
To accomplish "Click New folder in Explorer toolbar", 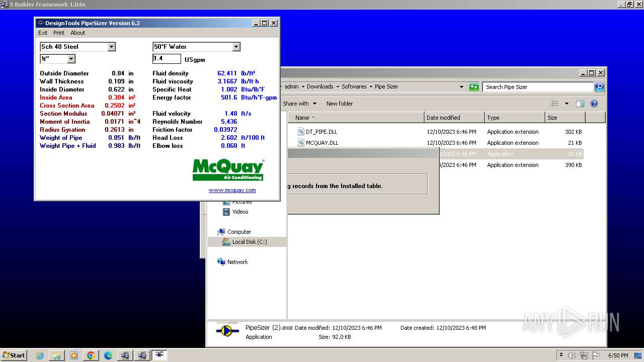I will 340,104.
